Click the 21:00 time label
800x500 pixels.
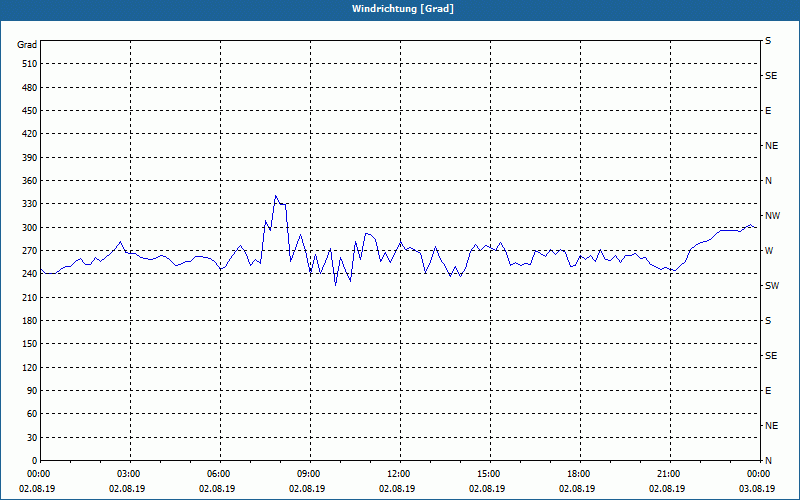pos(668,474)
